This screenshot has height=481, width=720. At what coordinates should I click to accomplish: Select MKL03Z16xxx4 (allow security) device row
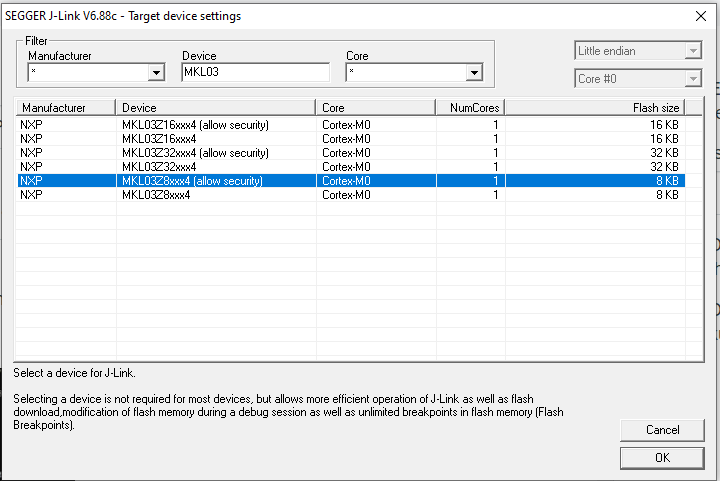coord(195,125)
